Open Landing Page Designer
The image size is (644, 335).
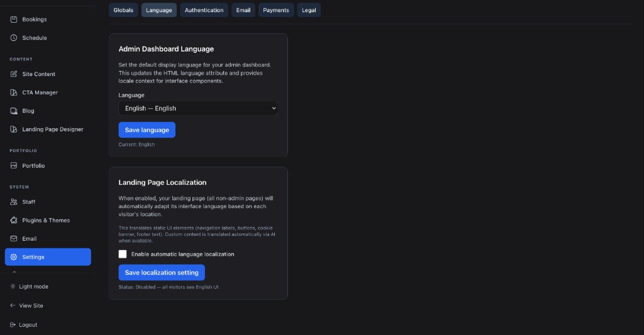(x=48, y=129)
